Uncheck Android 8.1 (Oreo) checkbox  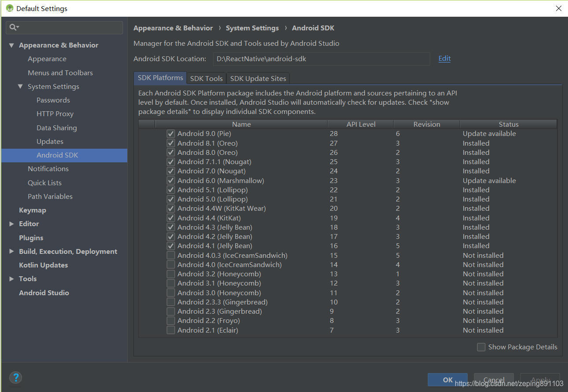point(171,143)
